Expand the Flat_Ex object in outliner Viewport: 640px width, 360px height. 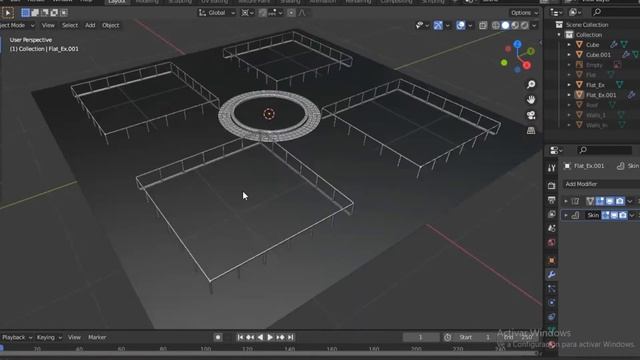click(569, 85)
